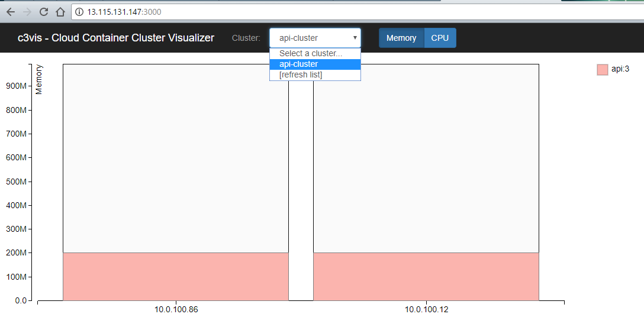Image resolution: width=644 pixels, height=327 pixels.
Task: Select api task bar on 10.0.100.12
Action: pos(426,277)
